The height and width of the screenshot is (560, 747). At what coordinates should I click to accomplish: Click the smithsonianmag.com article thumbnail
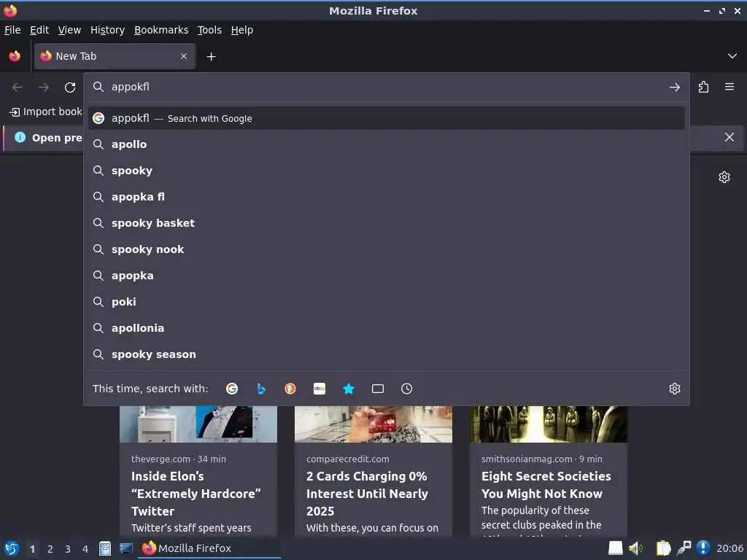549,424
